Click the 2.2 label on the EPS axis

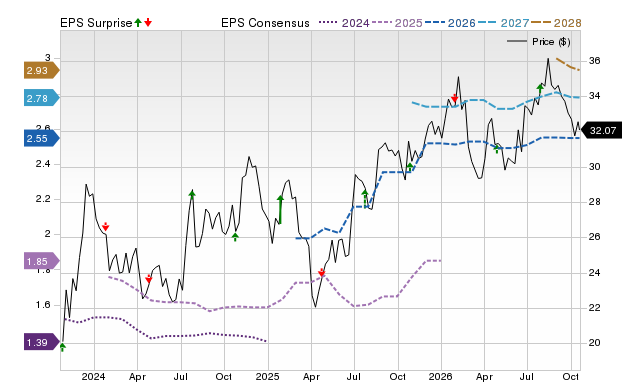(x=43, y=199)
